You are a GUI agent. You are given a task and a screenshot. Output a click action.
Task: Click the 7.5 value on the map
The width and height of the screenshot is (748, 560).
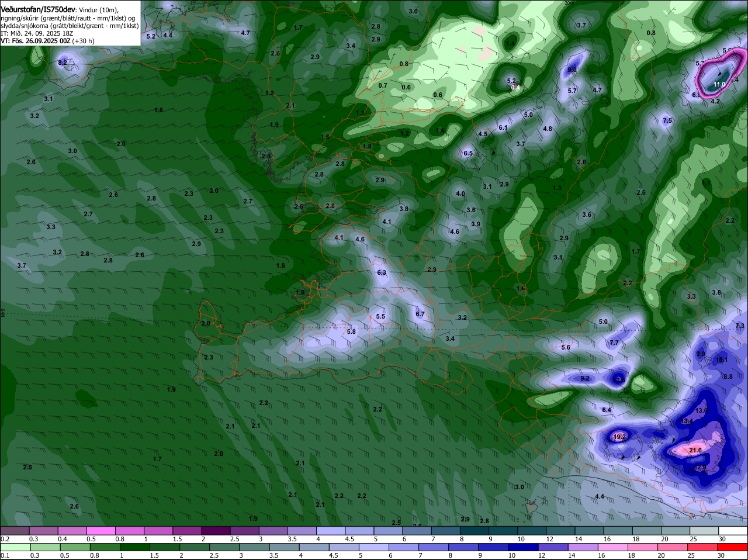[667, 121]
